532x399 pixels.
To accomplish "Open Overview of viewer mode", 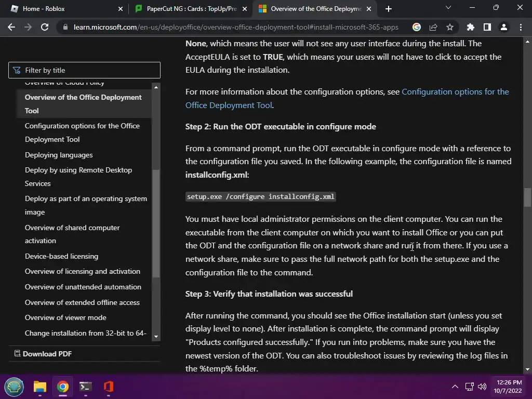I will pos(65,317).
